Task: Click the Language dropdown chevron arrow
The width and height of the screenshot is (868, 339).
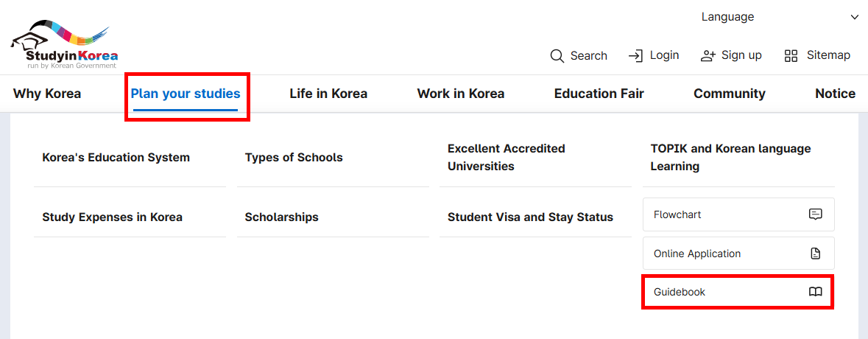Action: click(x=855, y=17)
